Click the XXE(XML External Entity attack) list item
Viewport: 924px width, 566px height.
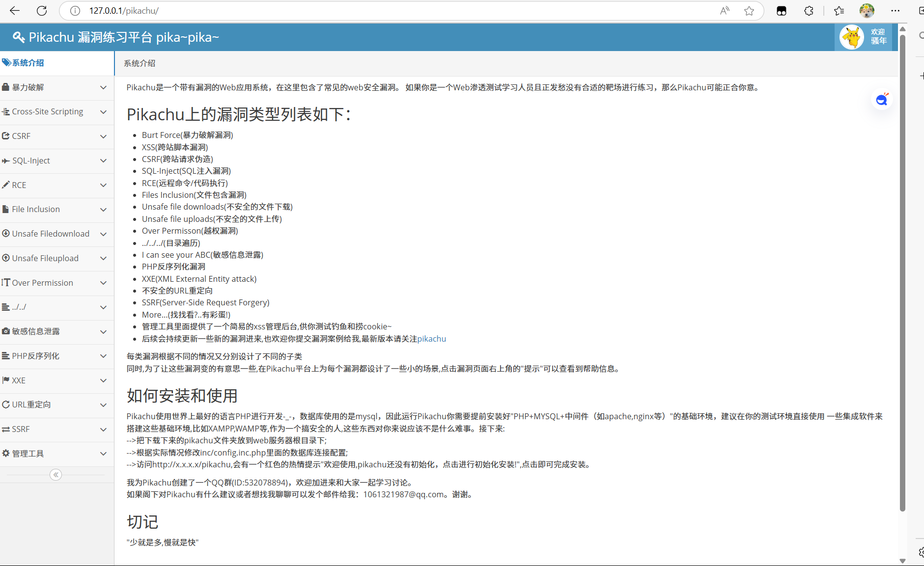coord(199,279)
